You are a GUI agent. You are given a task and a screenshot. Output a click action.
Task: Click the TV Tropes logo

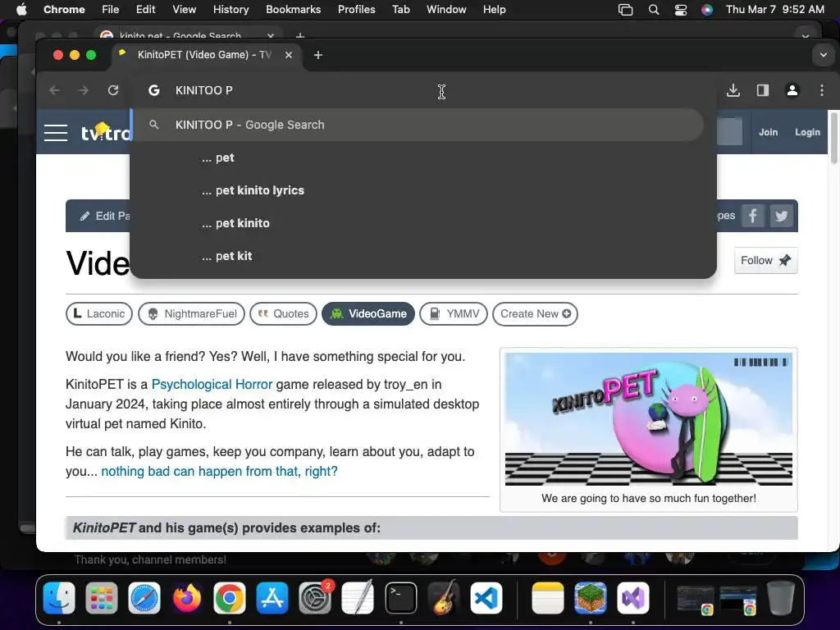point(106,132)
